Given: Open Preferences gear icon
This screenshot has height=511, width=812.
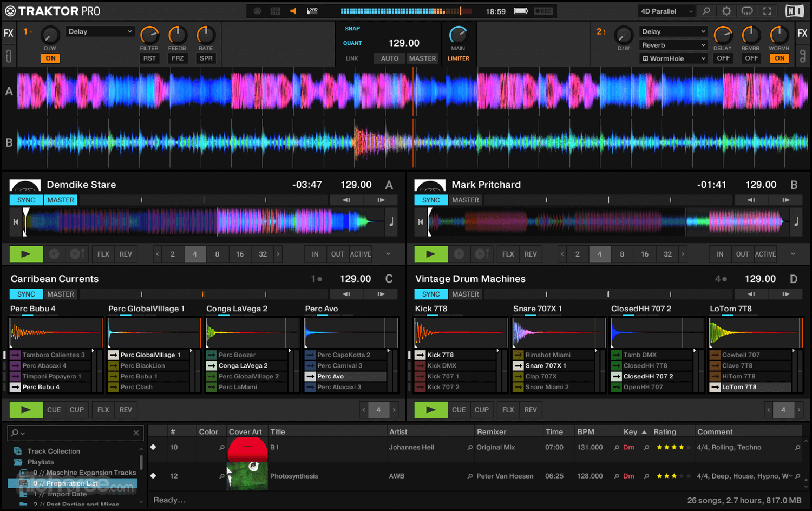Looking at the screenshot, I should 726,11.
